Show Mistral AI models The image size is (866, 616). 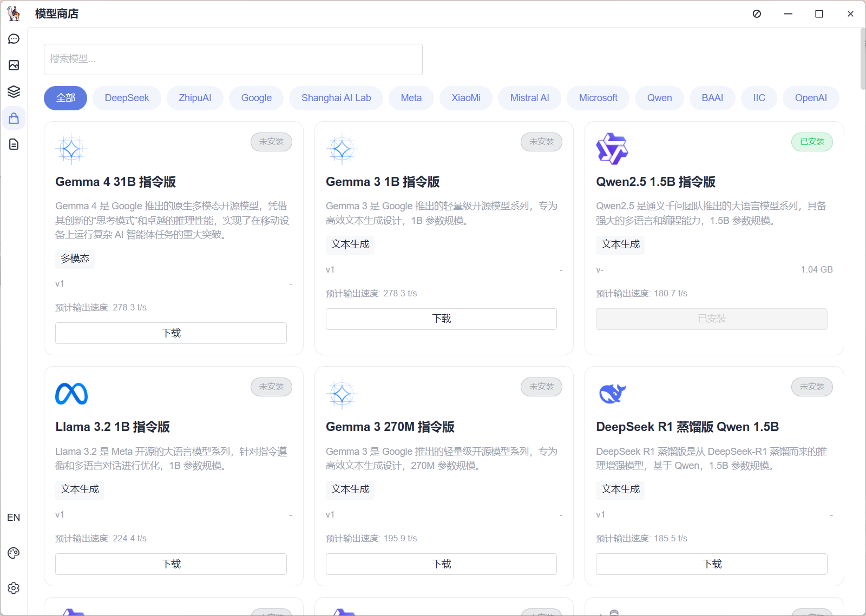click(x=529, y=98)
